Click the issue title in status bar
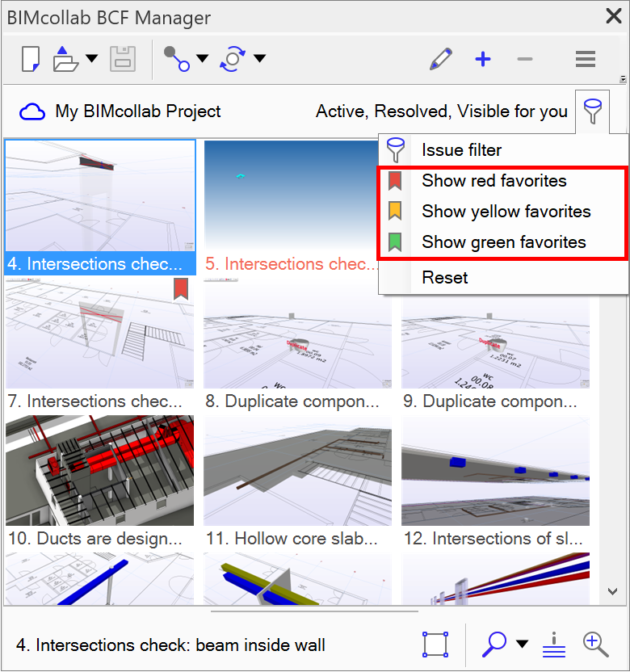630x672 pixels. click(170, 645)
